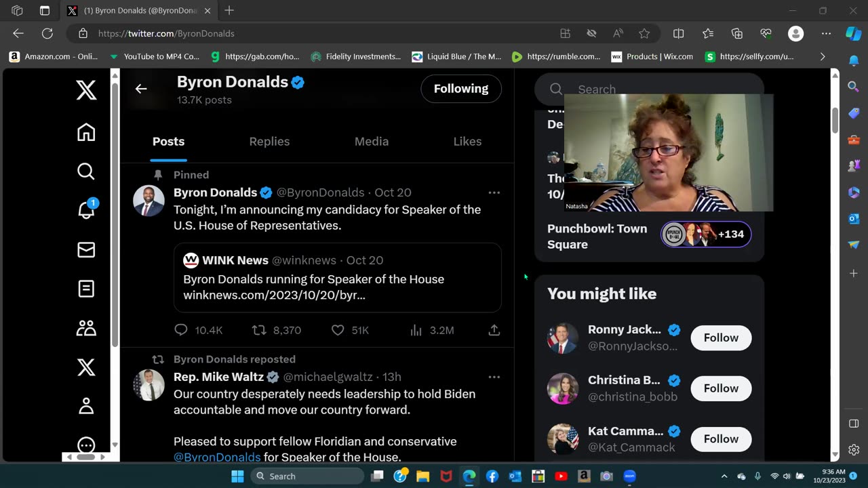Open Edge tab actions menu icon
The height and width of the screenshot is (488, 868).
coord(44,10)
